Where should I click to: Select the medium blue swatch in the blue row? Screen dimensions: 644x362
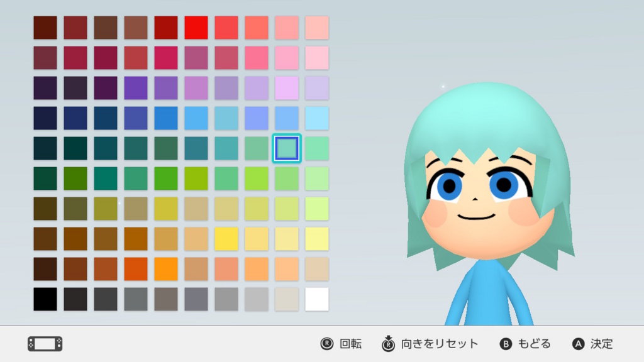166,118
